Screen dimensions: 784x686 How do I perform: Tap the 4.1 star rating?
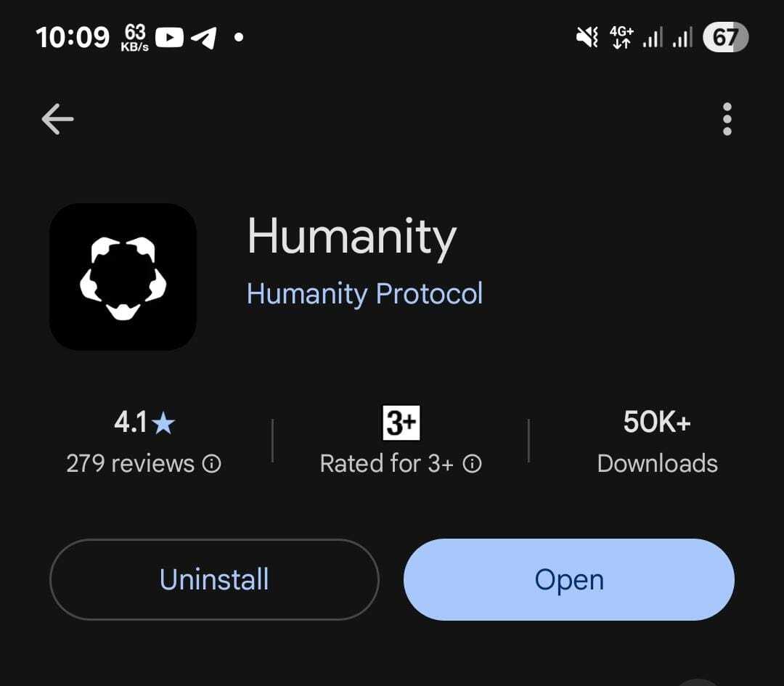[144, 422]
